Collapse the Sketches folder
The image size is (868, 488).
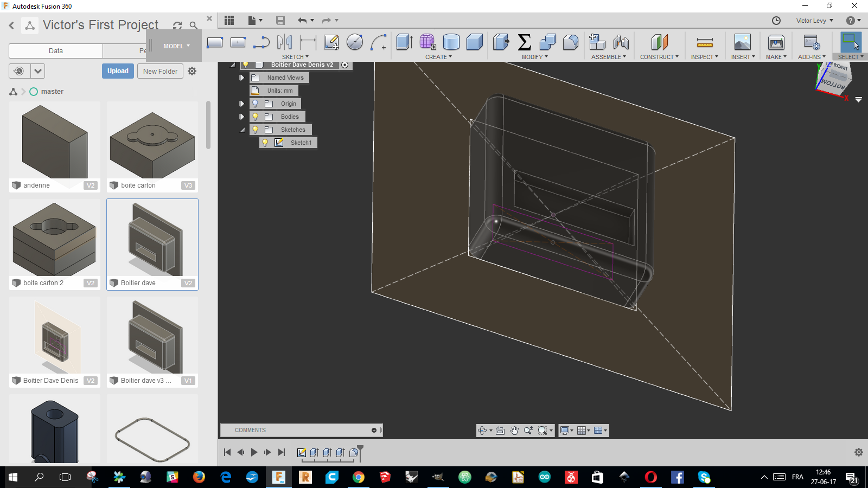pyautogui.click(x=242, y=130)
